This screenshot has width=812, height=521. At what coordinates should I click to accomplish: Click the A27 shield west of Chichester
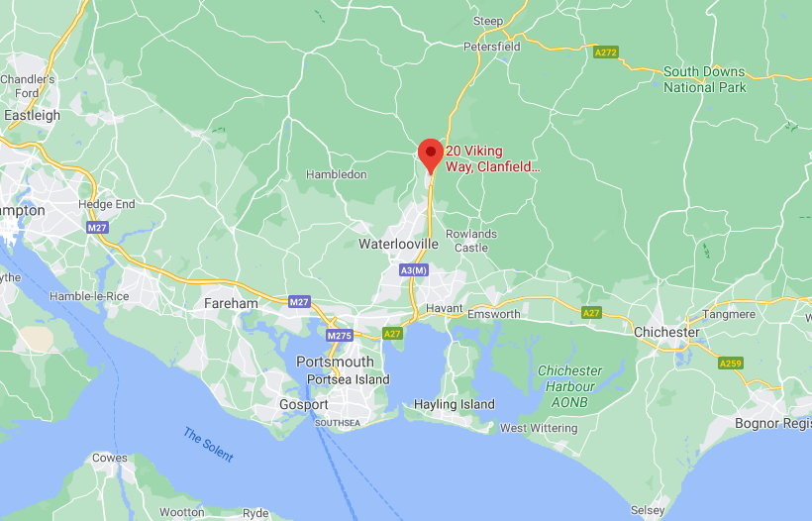pos(591,312)
